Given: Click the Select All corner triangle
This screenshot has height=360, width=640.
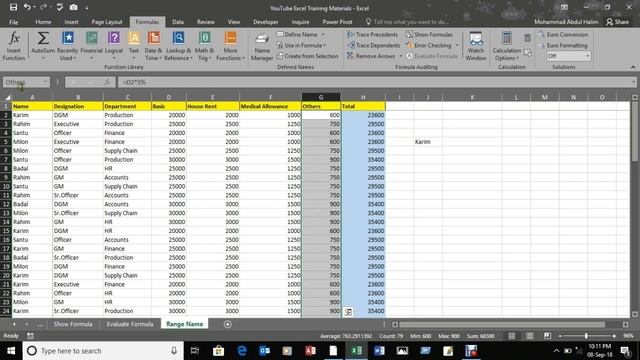Looking at the screenshot, I should pyautogui.click(x=7, y=97).
